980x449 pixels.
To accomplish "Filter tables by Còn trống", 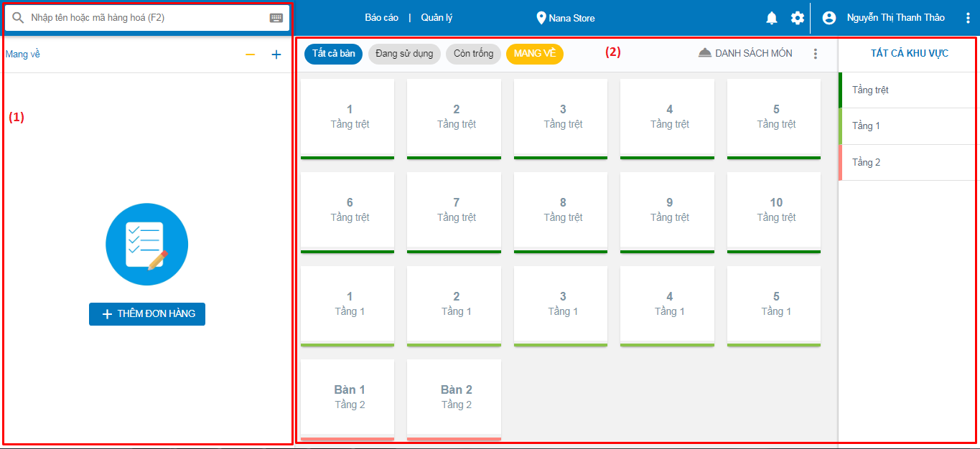I will coord(473,54).
